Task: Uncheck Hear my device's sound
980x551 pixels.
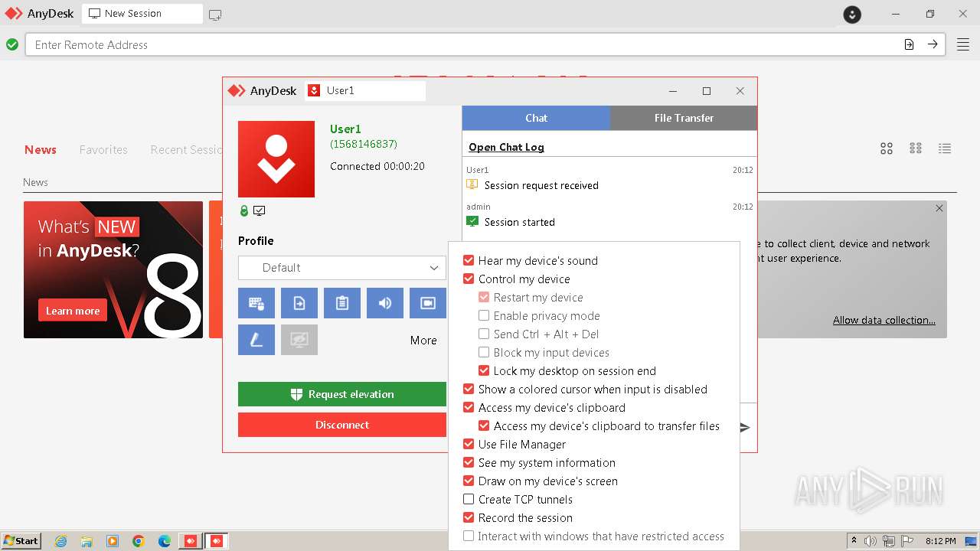Action: [x=469, y=260]
